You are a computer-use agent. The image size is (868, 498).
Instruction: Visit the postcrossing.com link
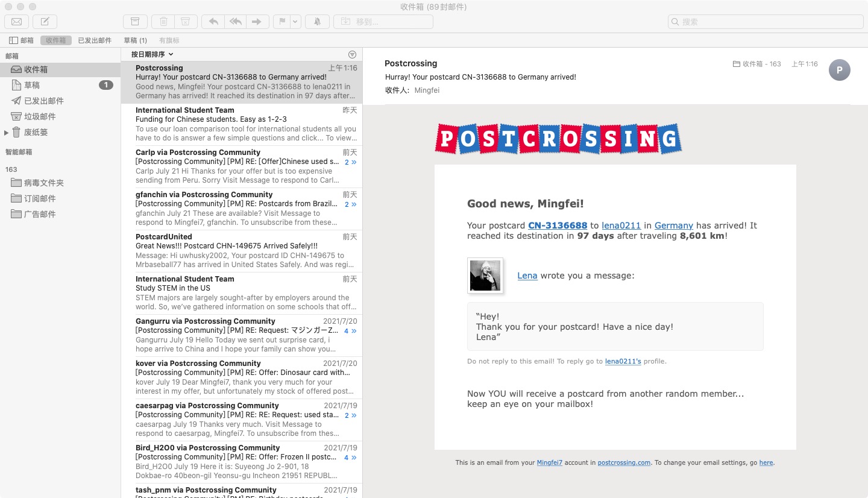point(624,463)
